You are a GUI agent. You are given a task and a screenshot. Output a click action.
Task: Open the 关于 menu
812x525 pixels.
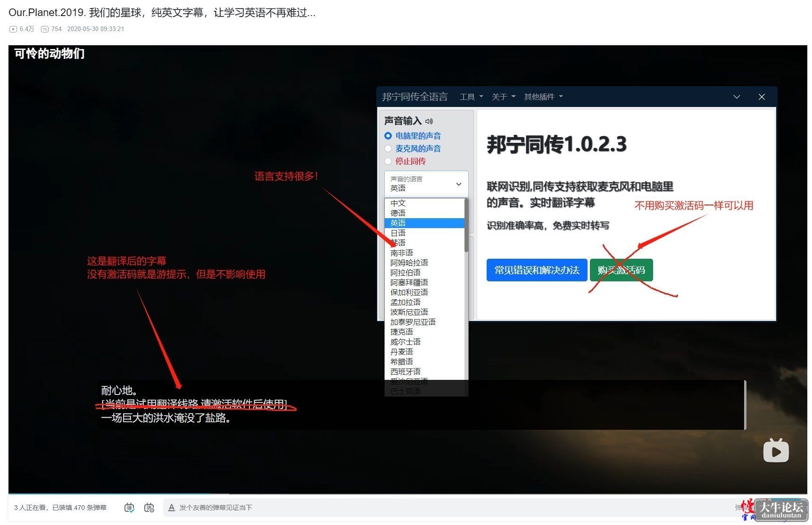(x=503, y=97)
